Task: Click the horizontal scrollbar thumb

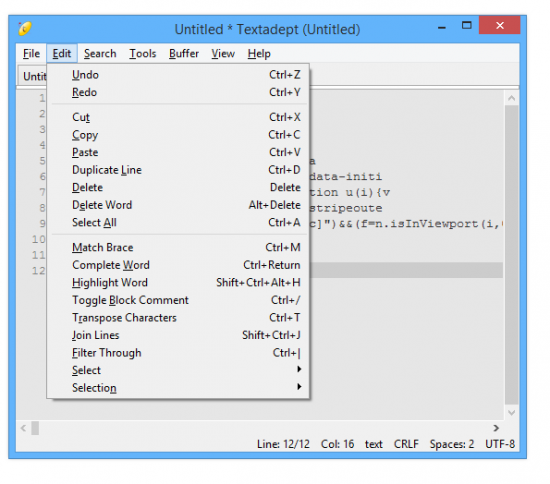Action: [35, 428]
